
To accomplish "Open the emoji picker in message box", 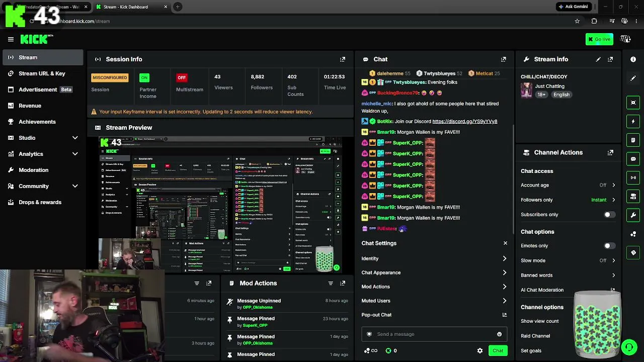I will click(x=499, y=334).
